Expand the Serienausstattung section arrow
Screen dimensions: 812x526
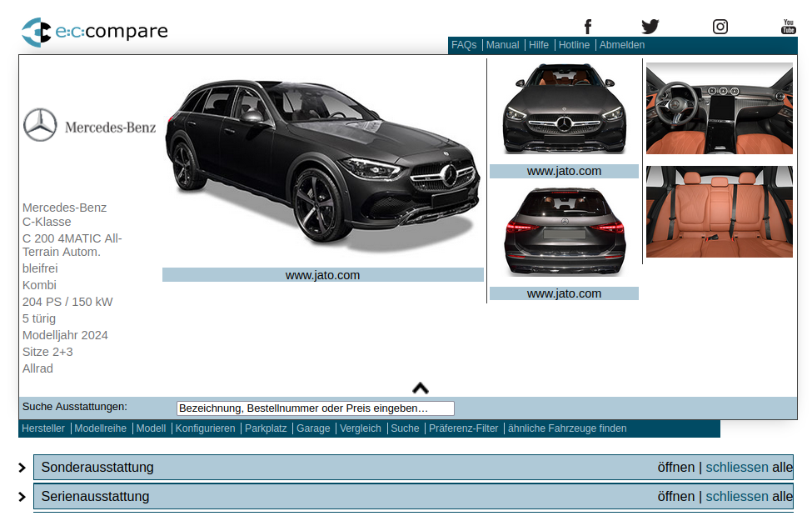click(x=22, y=497)
